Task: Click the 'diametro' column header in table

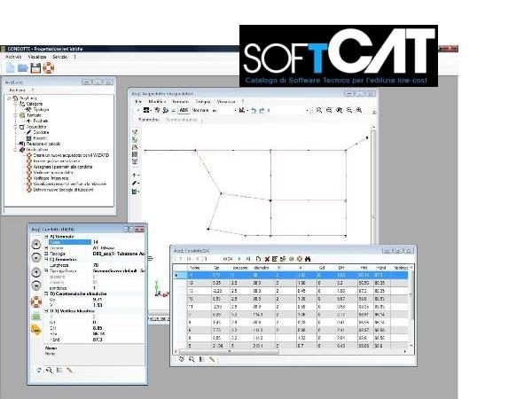Action: [x=263, y=268]
